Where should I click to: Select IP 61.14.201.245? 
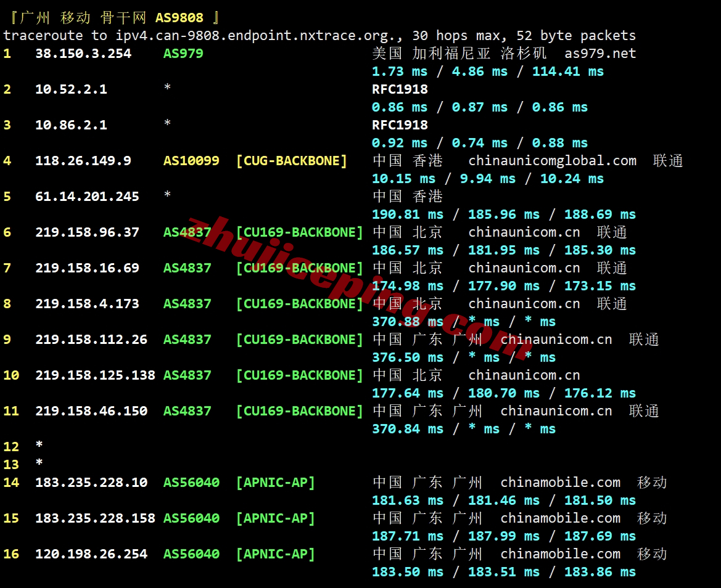click(x=88, y=197)
